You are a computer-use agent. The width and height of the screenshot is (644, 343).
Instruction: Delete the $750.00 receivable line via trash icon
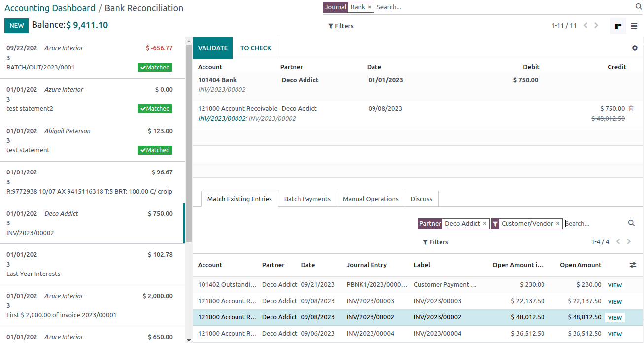(631, 108)
